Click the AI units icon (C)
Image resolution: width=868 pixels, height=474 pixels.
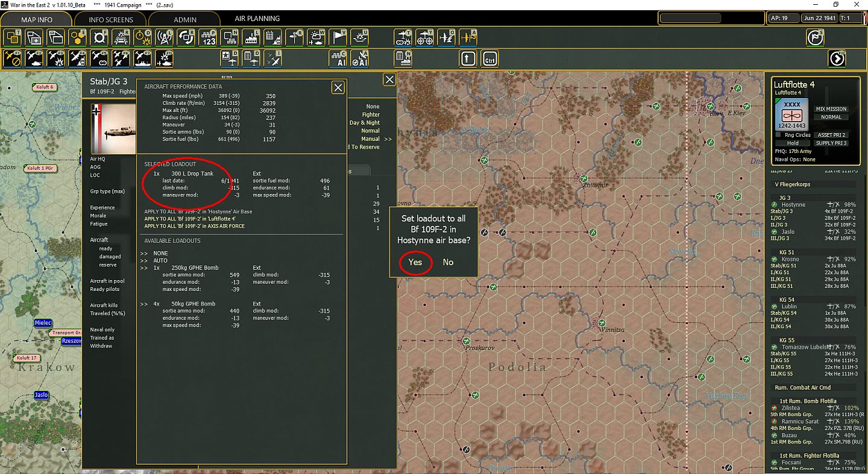[338, 58]
